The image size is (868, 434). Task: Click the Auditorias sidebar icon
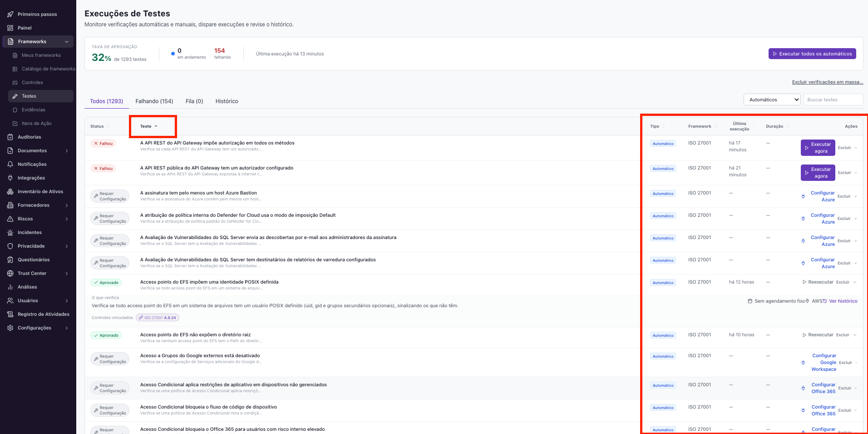click(x=10, y=137)
